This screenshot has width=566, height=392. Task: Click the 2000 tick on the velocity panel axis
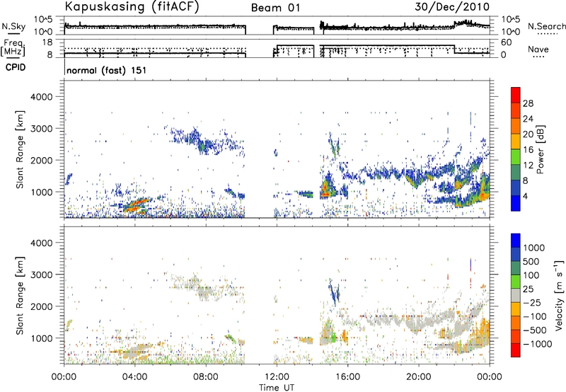click(x=42, y=306)
